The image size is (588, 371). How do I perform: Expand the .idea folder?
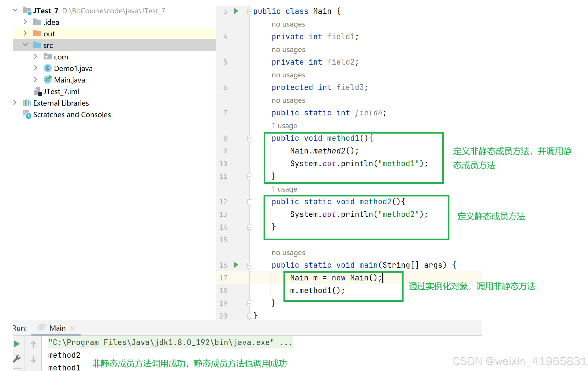tap(25, 22)
